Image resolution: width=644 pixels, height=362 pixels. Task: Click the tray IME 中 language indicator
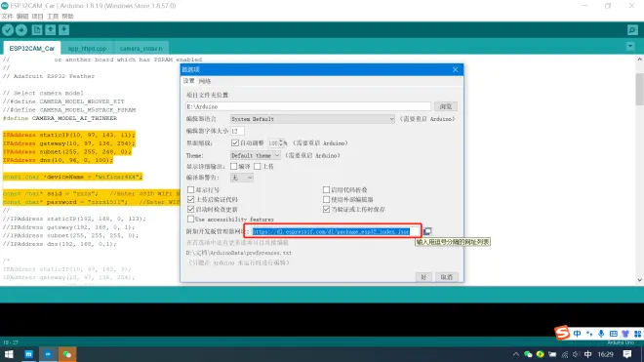[x=588, y=354]
